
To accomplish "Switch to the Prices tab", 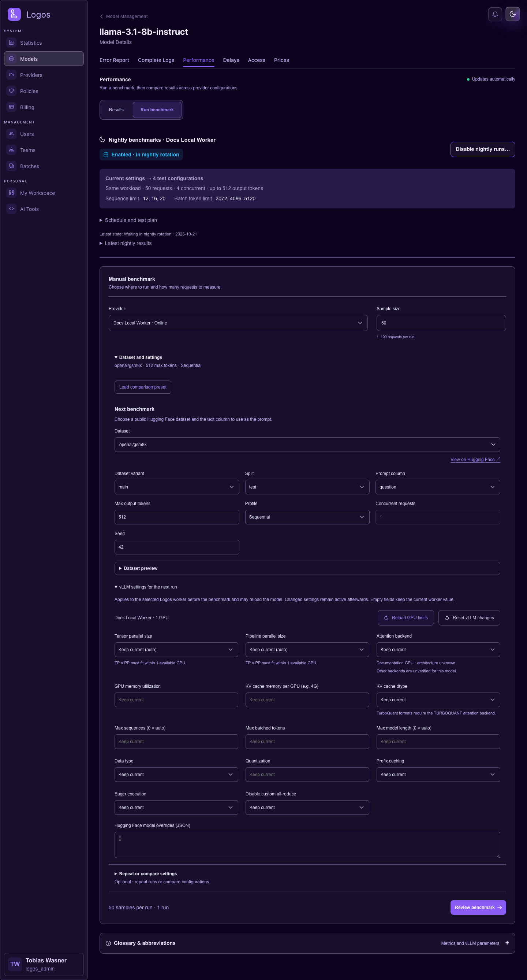I will click(281, 60).
